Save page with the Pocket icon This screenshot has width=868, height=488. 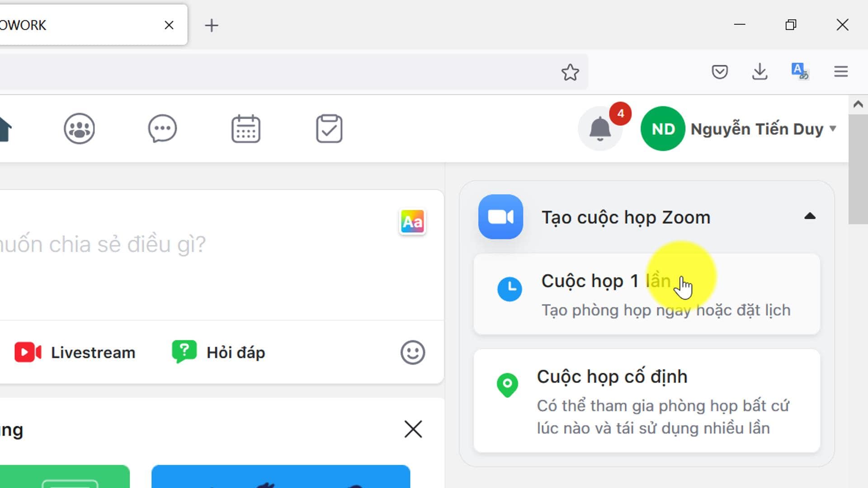719,72
